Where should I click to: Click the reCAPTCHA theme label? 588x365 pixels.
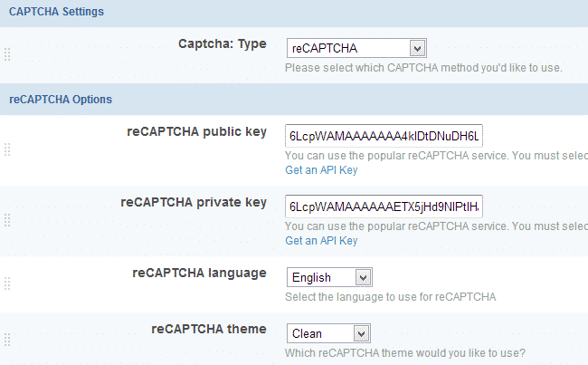pos(208,329)
